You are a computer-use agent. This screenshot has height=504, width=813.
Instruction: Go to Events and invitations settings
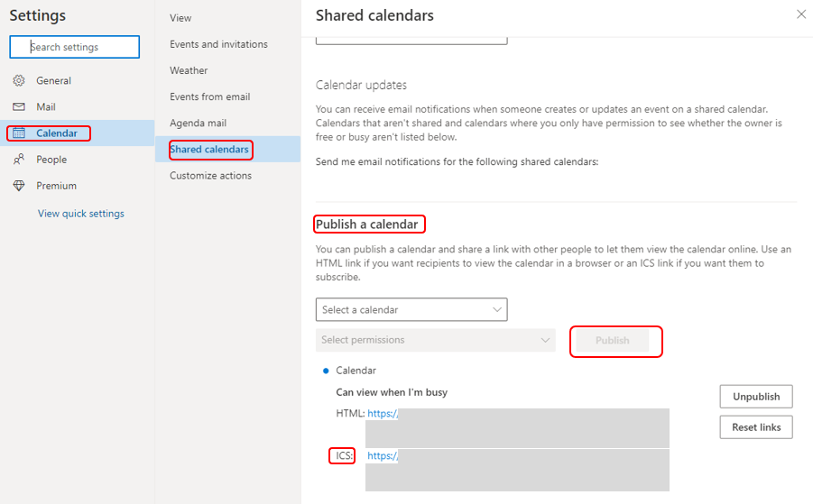tap(218, 44)
